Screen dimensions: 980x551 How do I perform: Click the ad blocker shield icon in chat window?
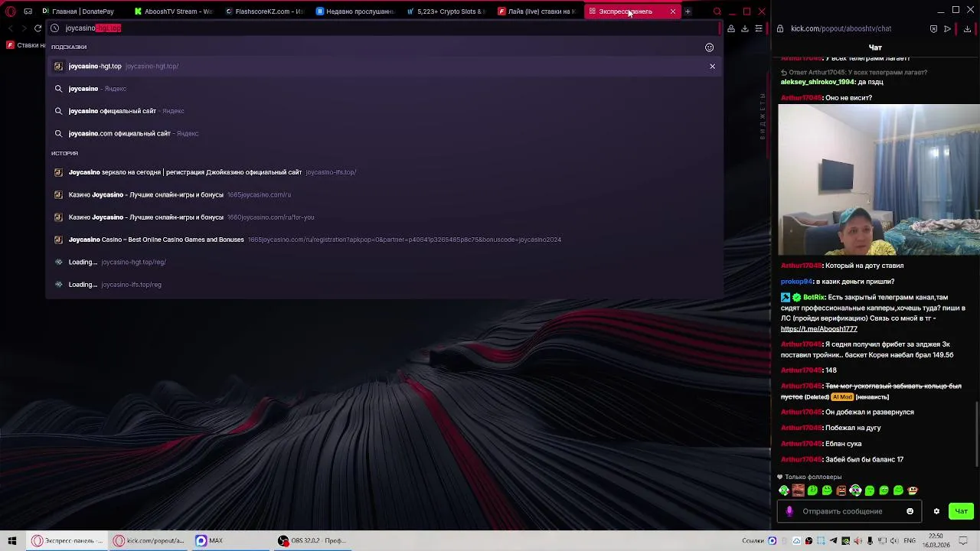coord(933,28)
